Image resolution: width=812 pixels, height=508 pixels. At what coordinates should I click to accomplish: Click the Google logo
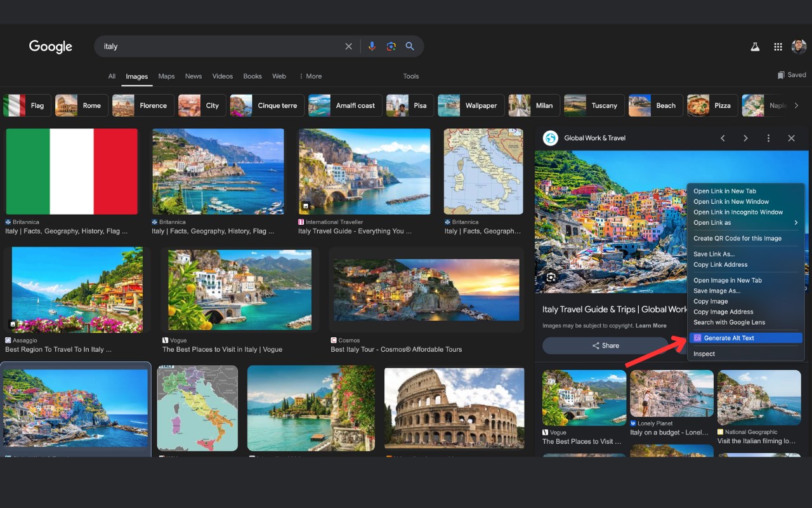51,46
